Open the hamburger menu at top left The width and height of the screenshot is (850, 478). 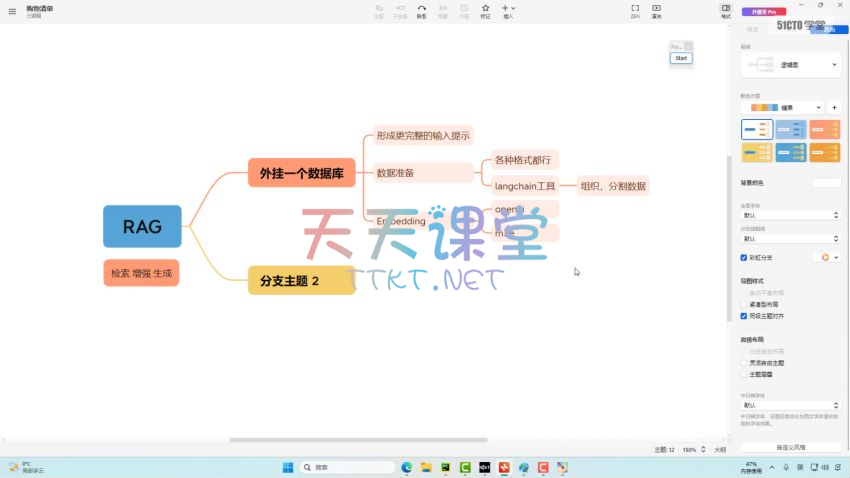click(12, 12)
